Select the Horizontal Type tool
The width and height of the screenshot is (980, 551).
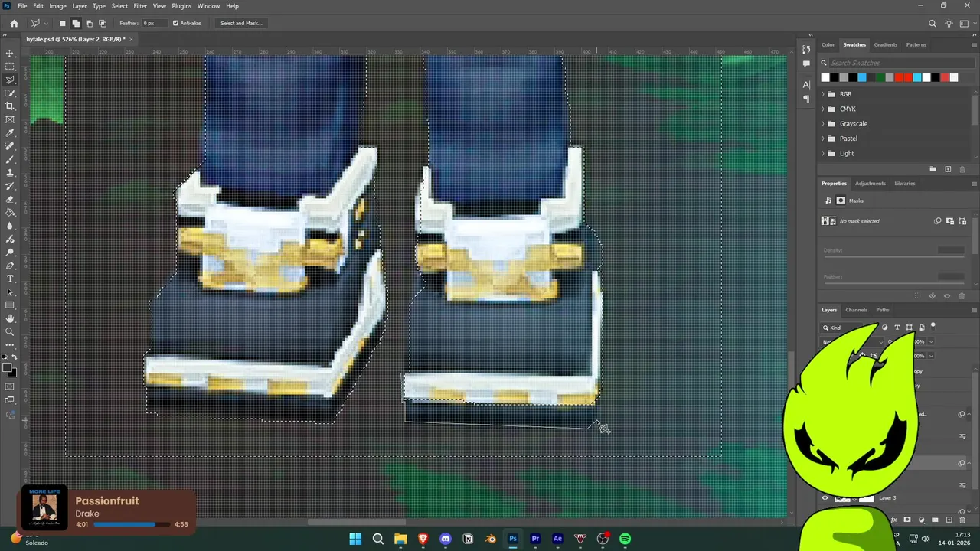click(x=10, y=279)
